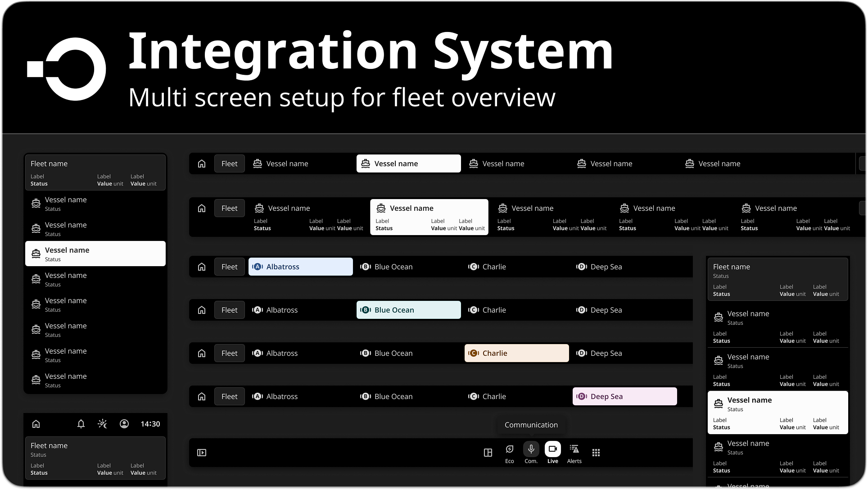Viewport: 868px width, 490px height.
Task: Click the Eco mode icon
Action: click(x=509, y=449)
